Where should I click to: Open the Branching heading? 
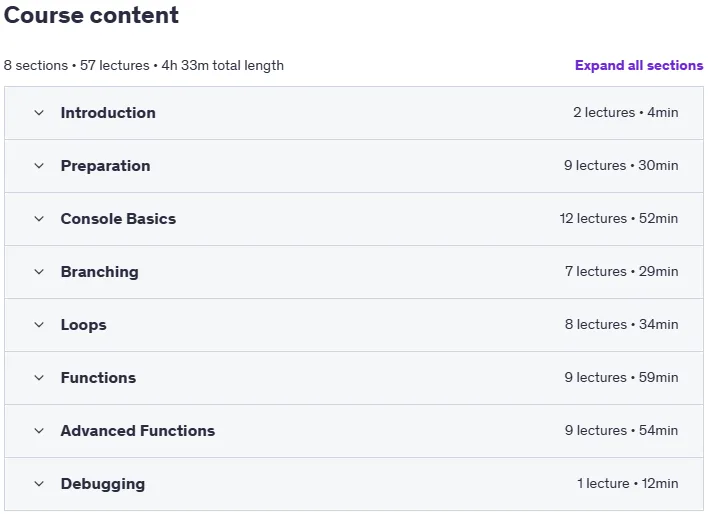100,272
